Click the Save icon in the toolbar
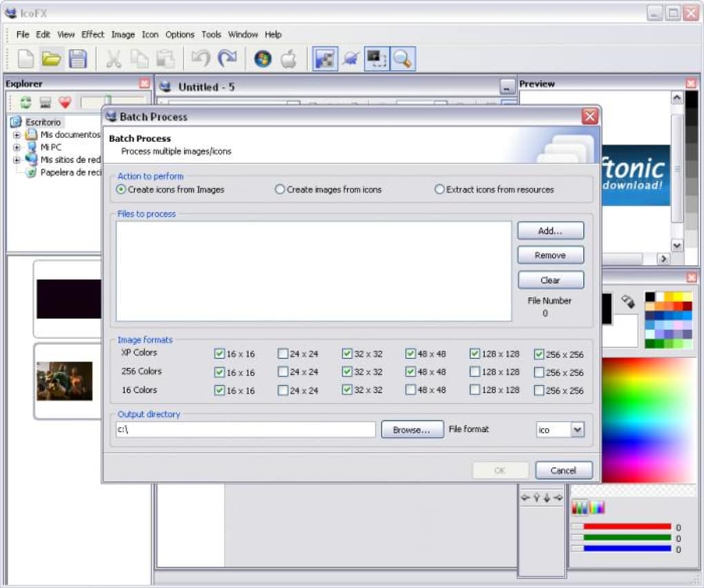The width and height of the screenshot is (704, 588). click(78, 59)
